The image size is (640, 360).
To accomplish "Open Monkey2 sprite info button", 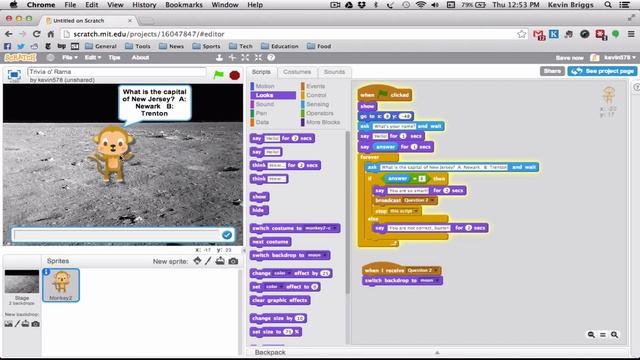I will (47, 272).
